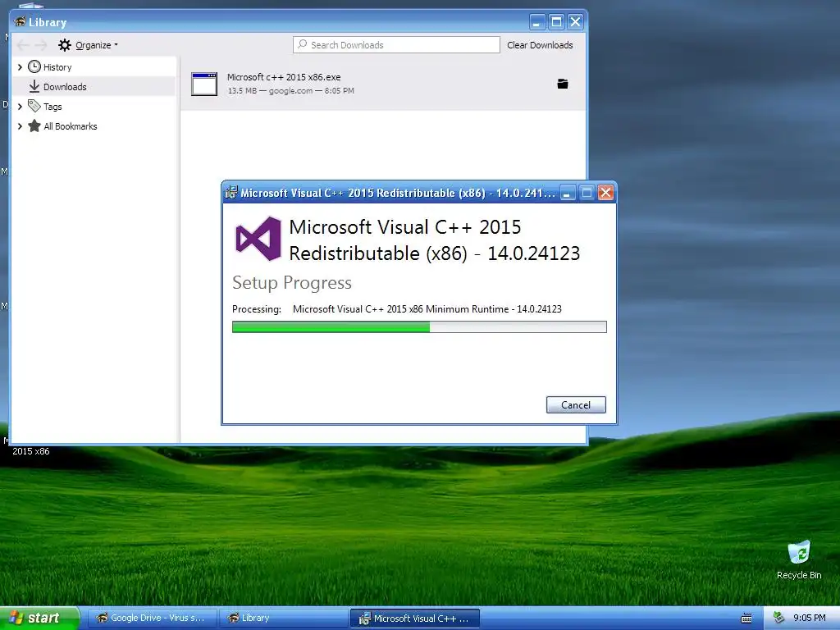Click the search magnifier icon
The height and width of the screenshot is (630, 840).
[303, 44]
